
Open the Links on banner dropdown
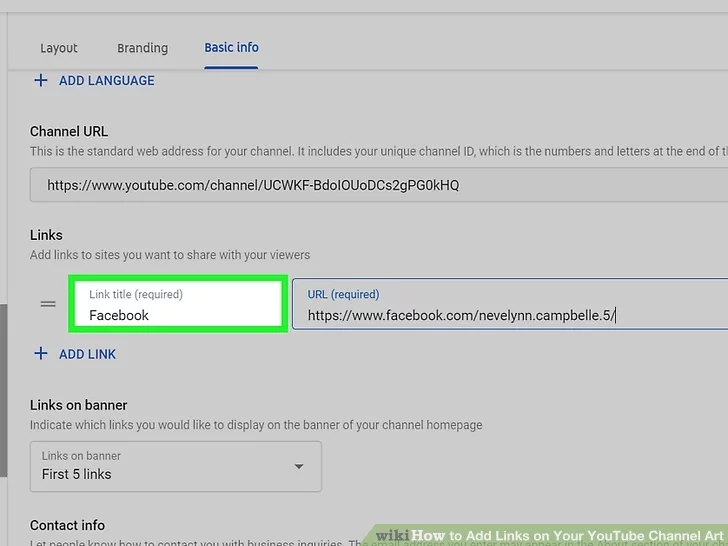pyautogui.click(x=176, y=466)
